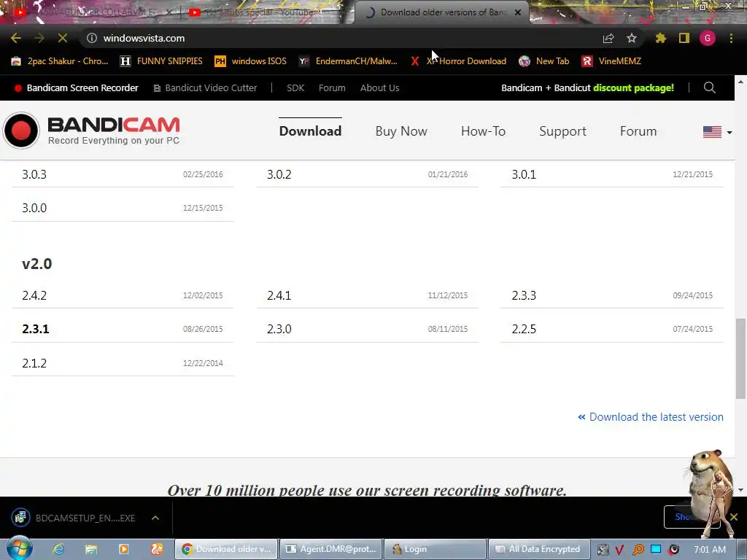Open the 2pac Shakur bookmark
The width and height of the screenshot is (747, 560).
point(60,61)
